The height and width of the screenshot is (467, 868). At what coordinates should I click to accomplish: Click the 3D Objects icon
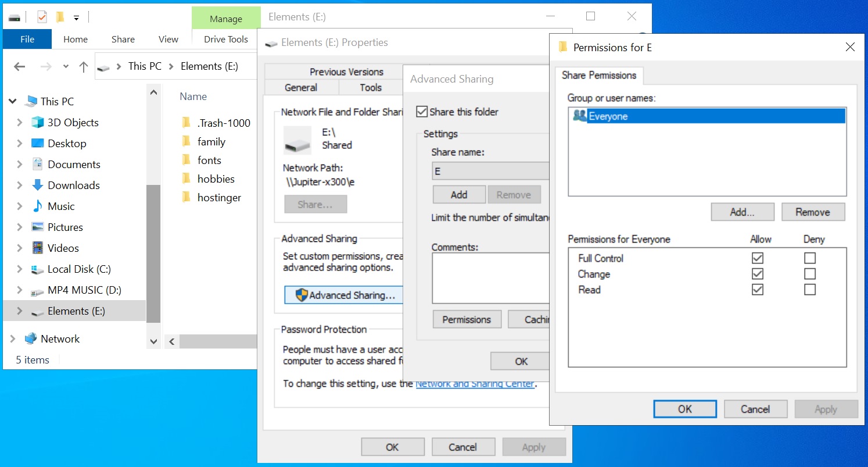click(x=38, y=123)
